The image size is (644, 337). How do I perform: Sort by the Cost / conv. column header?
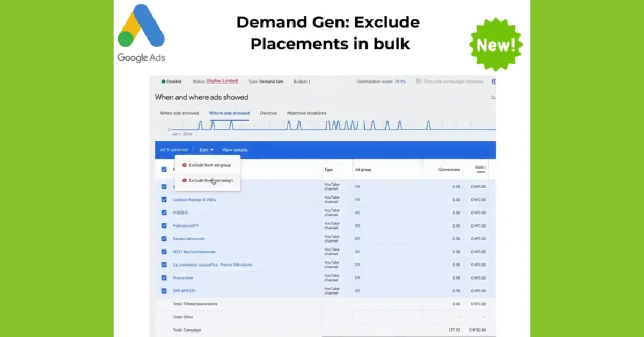pyautogui.click(x=480, y=170)
